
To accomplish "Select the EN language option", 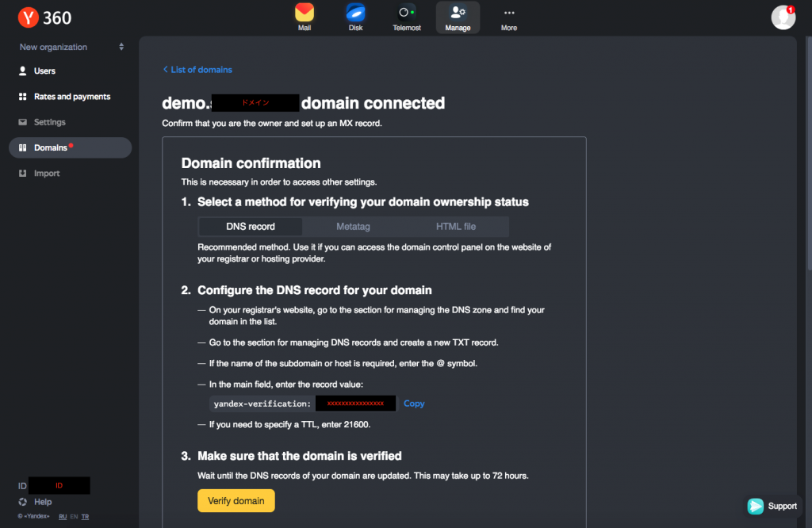I will coord(74,517).
